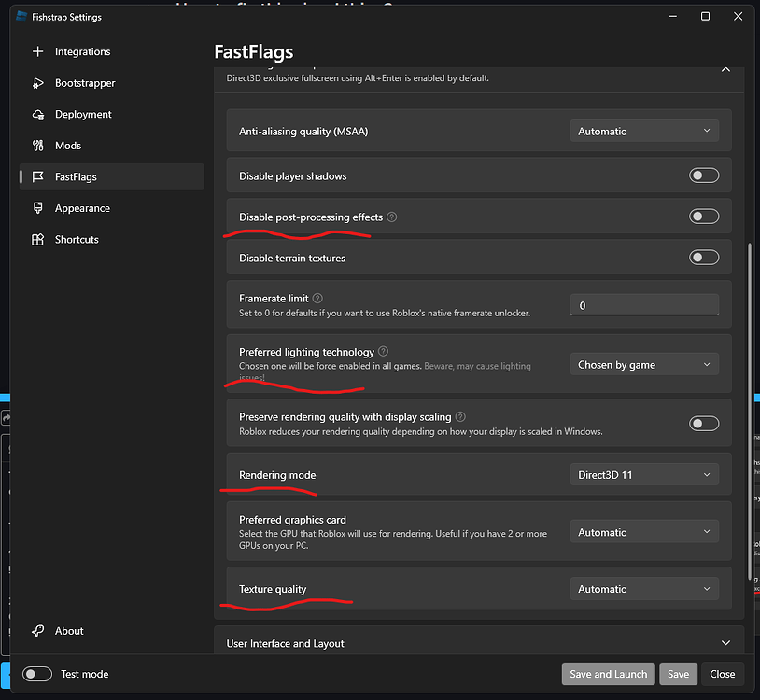Click the Mods tools icon
This screenshot has width=760, height=700.
37,146
